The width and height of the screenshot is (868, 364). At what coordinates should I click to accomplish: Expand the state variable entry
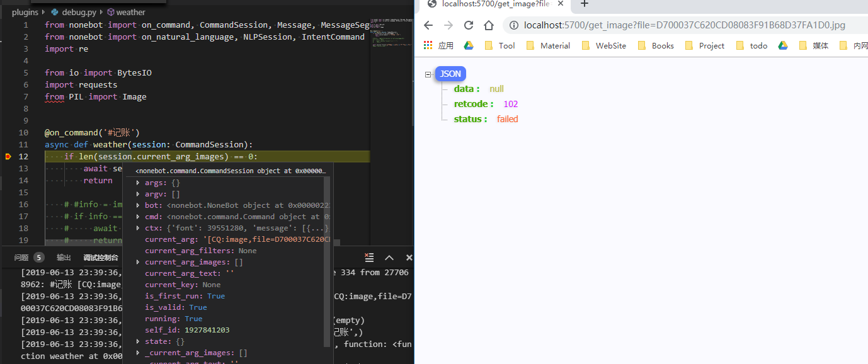[x=137, y=341]
